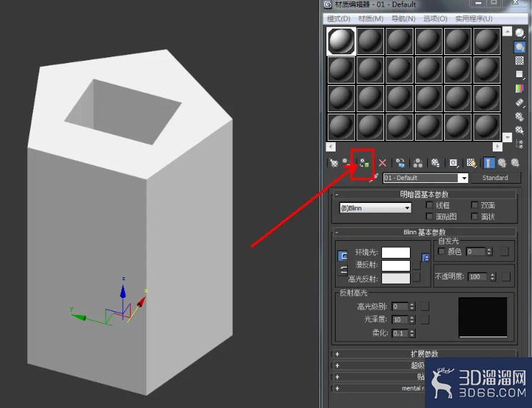Click Get Material icon in toolbar
Viewport: 532px width, 408px height.
click(334, 163)
